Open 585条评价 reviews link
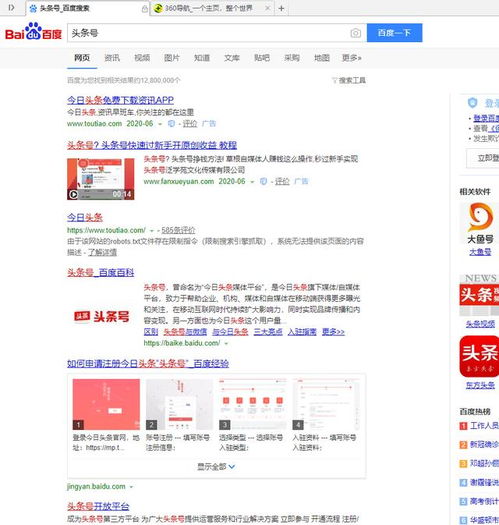Image resolution: width=499 pixels, height=525 pixels. pyautogui.click(x=178, y=230)
